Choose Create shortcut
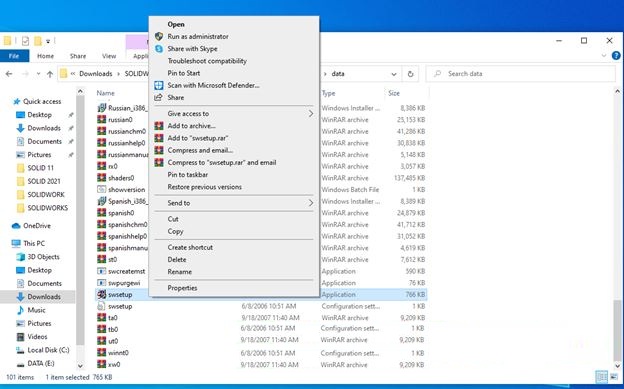 pyautogui.click(x=190, y=247)
